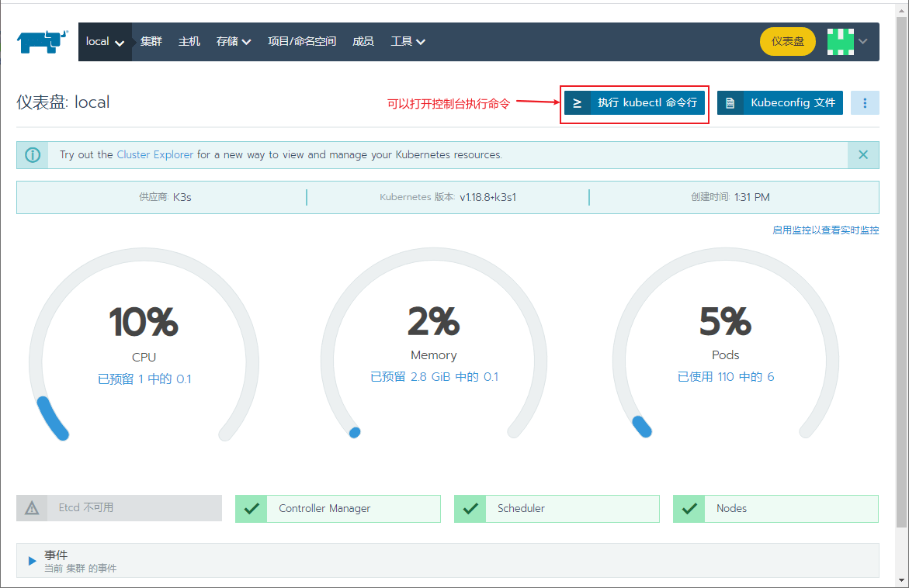Click the info circle icon in banner
Screen dimensions: 909x588
pos(33,155)
